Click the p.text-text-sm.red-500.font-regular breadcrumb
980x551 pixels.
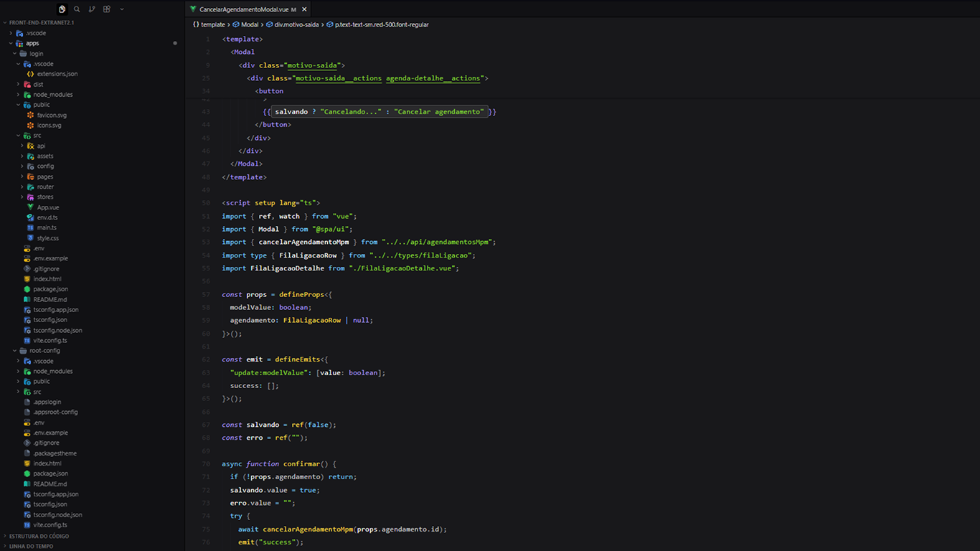tap(377, 24)
